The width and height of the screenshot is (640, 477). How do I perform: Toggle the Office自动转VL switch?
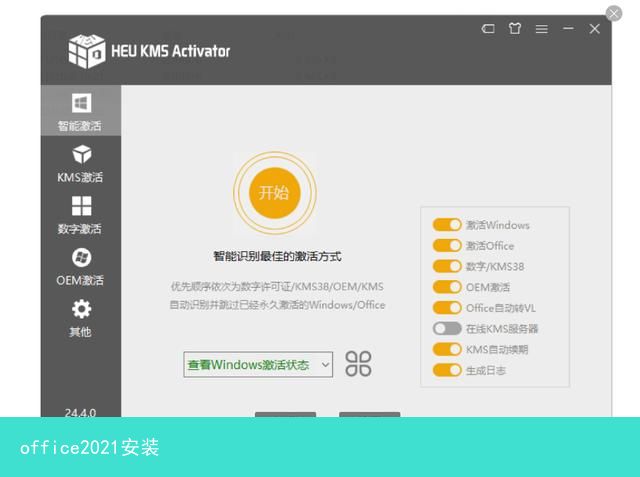point(447,308)
